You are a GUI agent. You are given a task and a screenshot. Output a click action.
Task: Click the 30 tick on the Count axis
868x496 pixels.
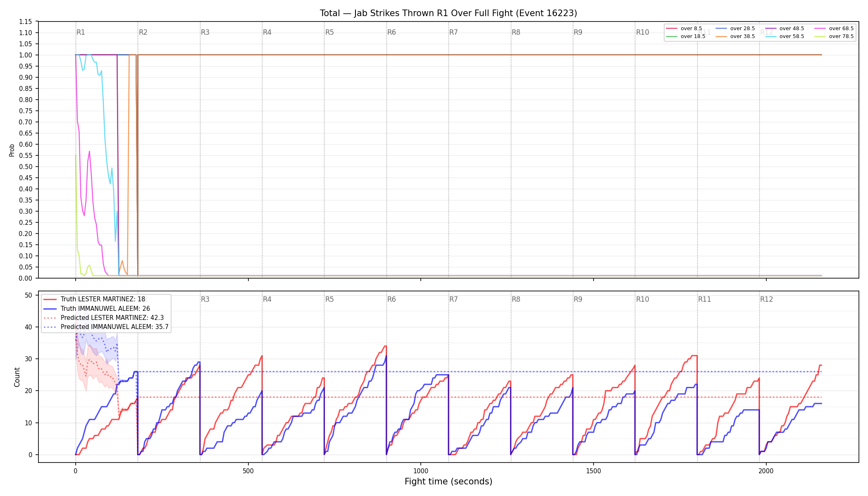(x=29, y=359)
